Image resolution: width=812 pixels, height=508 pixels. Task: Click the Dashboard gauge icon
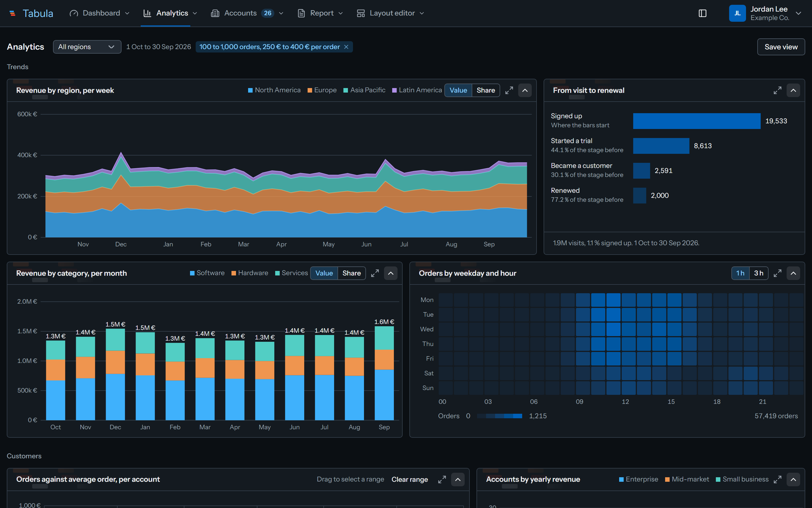pyautogui.click(x=74, y=13)
